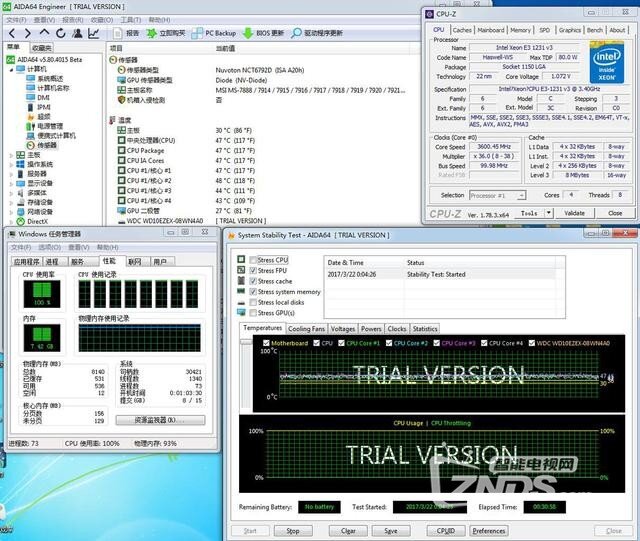Expand the display devices tree node

pos(11,184)
